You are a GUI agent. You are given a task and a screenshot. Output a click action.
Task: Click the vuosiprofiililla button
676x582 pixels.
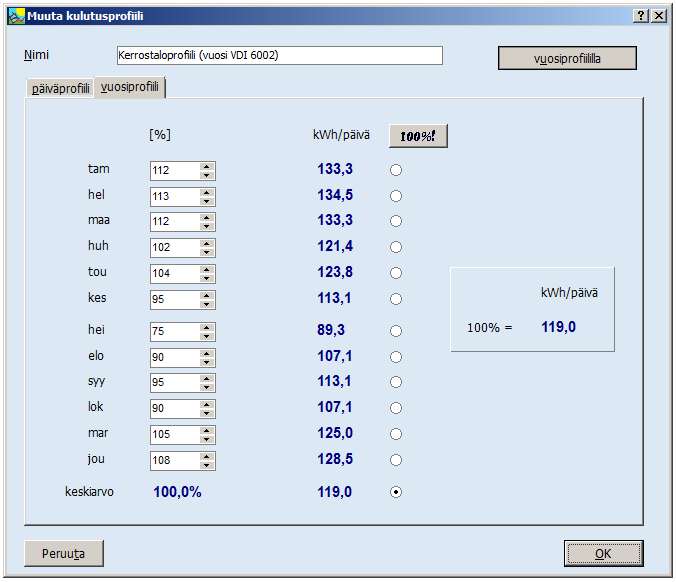coord(567,58)
